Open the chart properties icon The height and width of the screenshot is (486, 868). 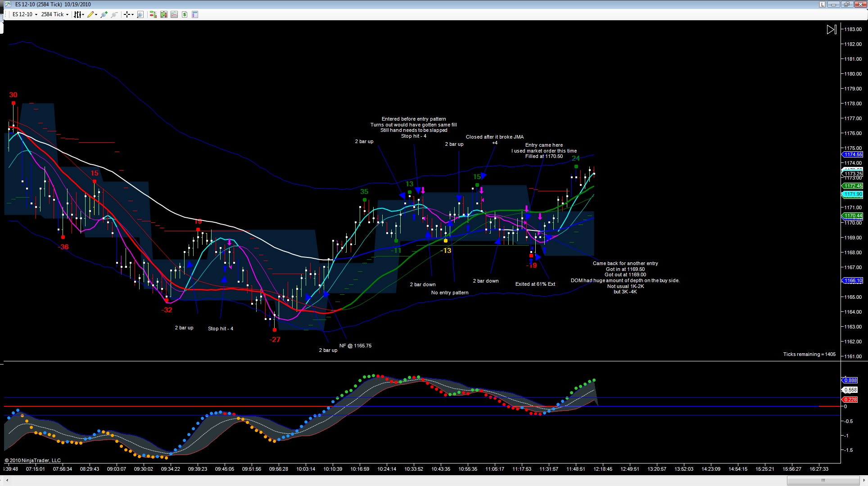point(195,14)
